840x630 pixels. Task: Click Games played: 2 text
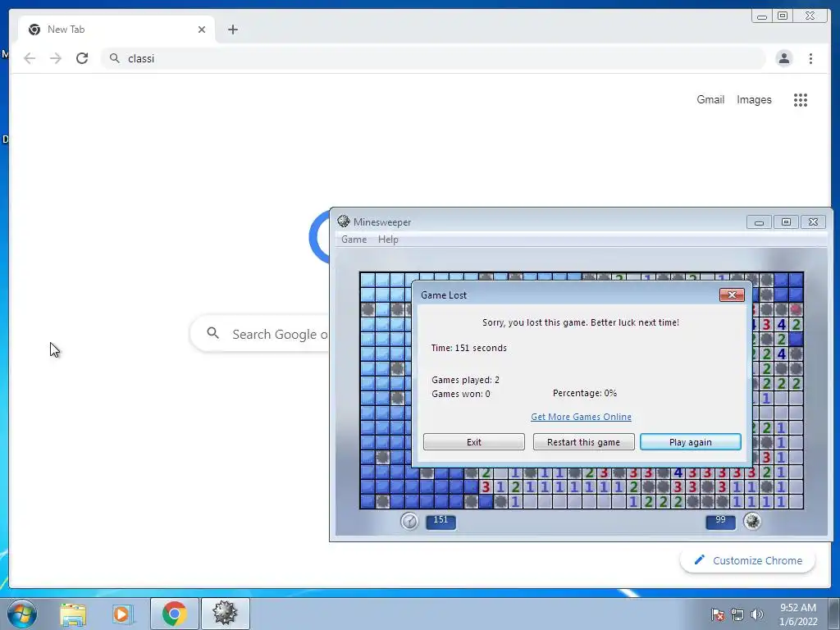coord(465,380)
